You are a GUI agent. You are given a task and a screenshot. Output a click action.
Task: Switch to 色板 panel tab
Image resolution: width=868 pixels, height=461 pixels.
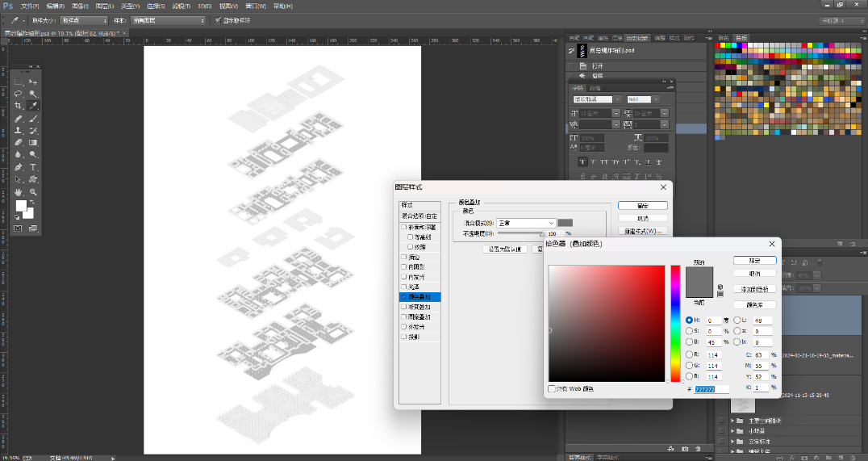(741, 38)
